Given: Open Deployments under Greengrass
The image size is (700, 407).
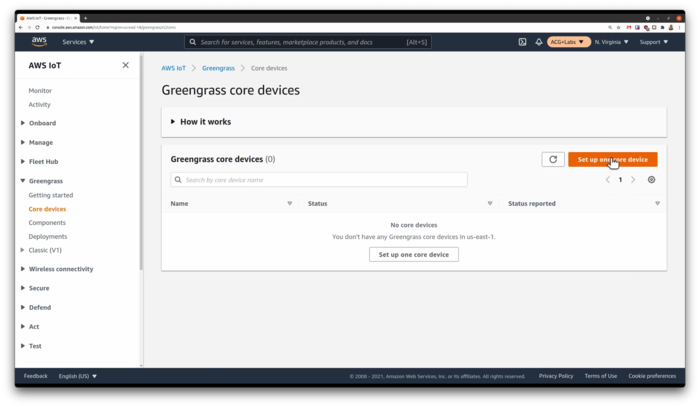Looking at the screenshot, I should tap(48, 237).
